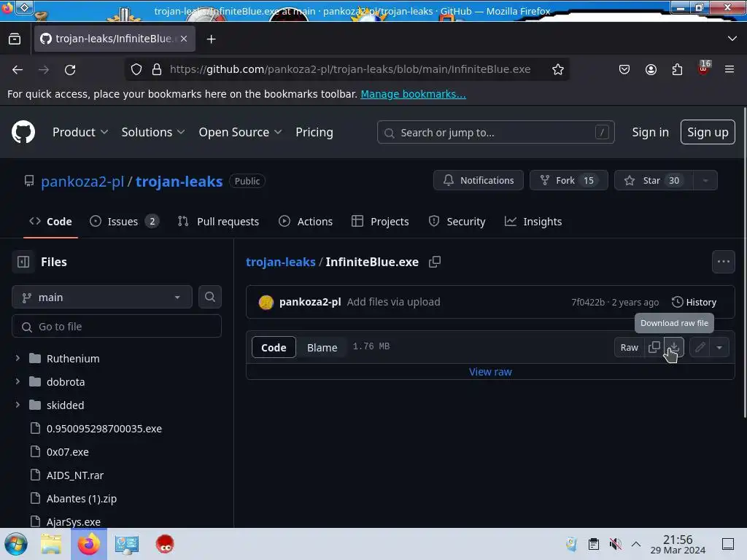Search this repository magnifier button

coord(209,297)
